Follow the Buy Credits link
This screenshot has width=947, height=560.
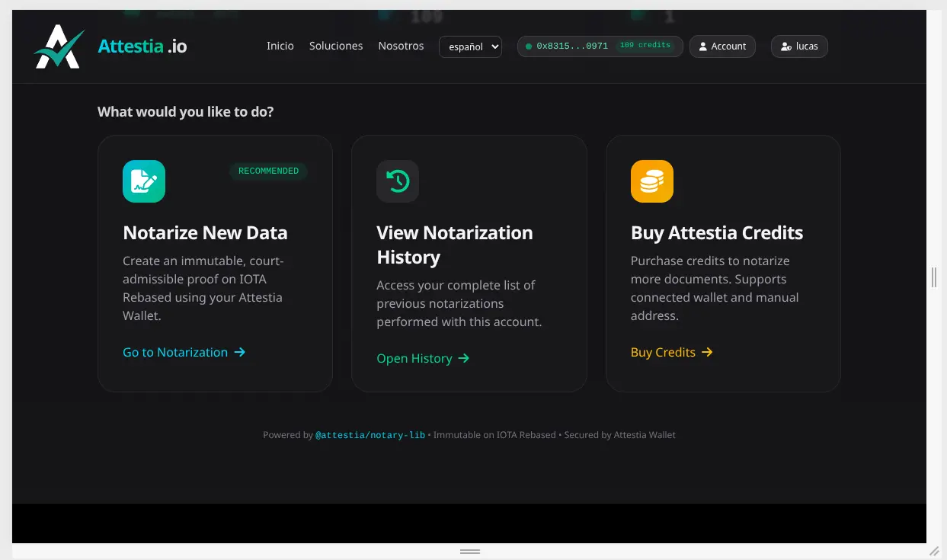[672, 352]
